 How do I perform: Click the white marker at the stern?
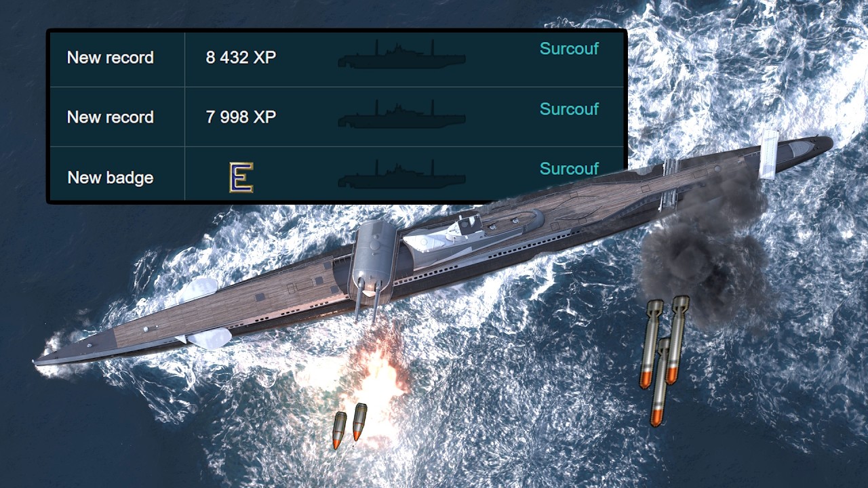769,154
